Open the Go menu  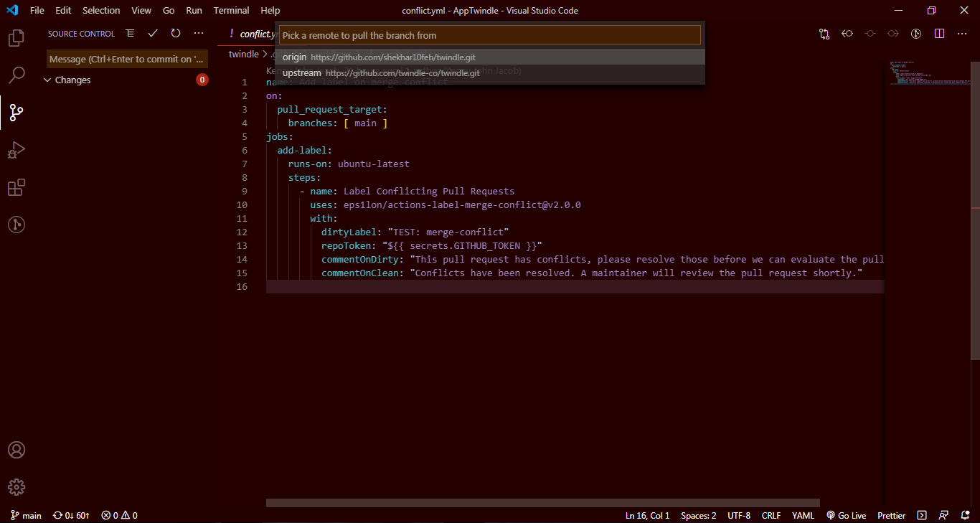pyautogui.click(x=169, y=10)
